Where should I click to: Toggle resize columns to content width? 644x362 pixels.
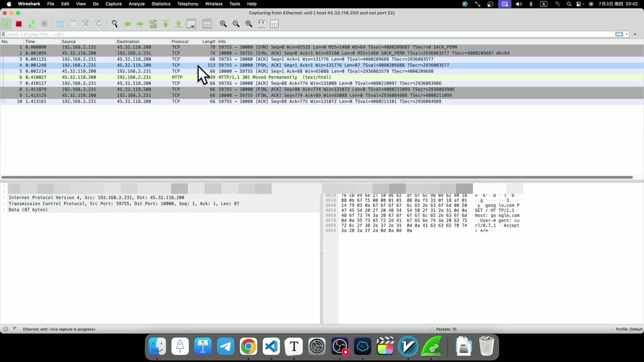pyautogui.click(x=261, y=24)
